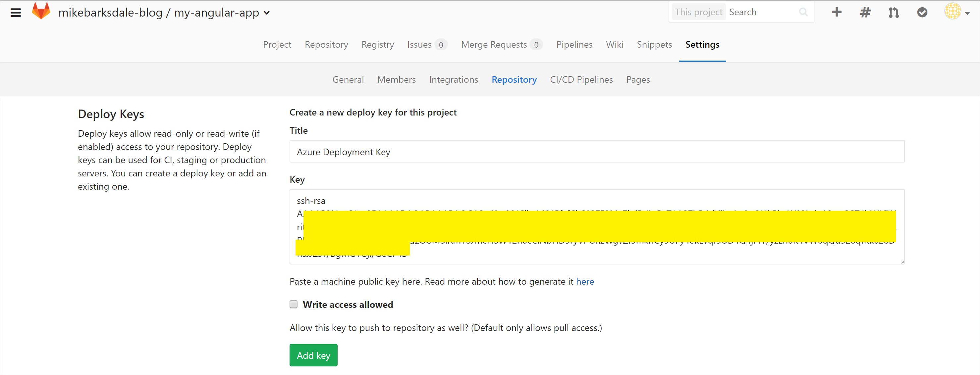980x375 pixels.
Task: Click the GitLab fox logo
Action: click(41, 11)
